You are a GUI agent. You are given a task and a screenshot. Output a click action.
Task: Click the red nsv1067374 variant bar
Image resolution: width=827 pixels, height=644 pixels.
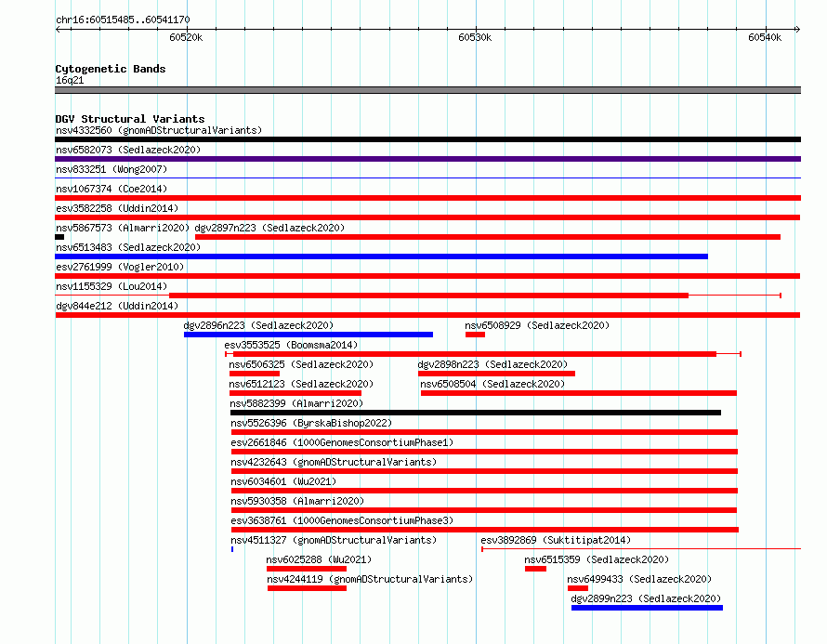pyautogui.click(x=427, y=198)
